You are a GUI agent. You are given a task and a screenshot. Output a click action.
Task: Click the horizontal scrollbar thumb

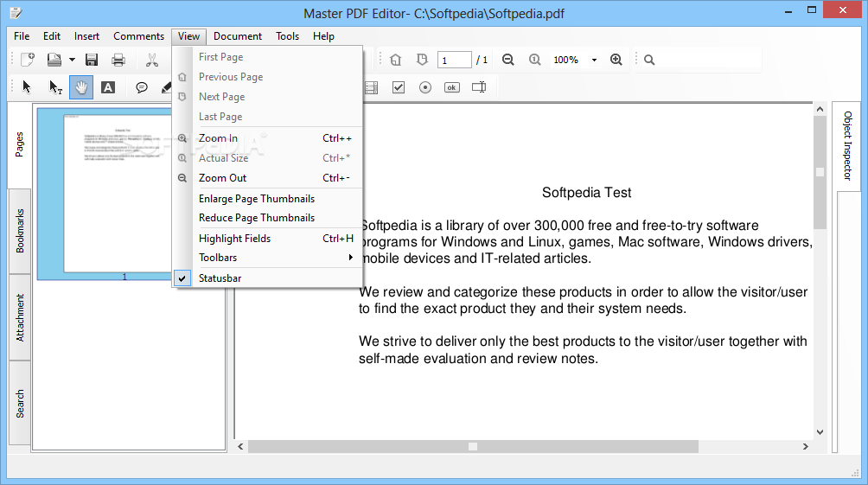click(x=473, y=446)
